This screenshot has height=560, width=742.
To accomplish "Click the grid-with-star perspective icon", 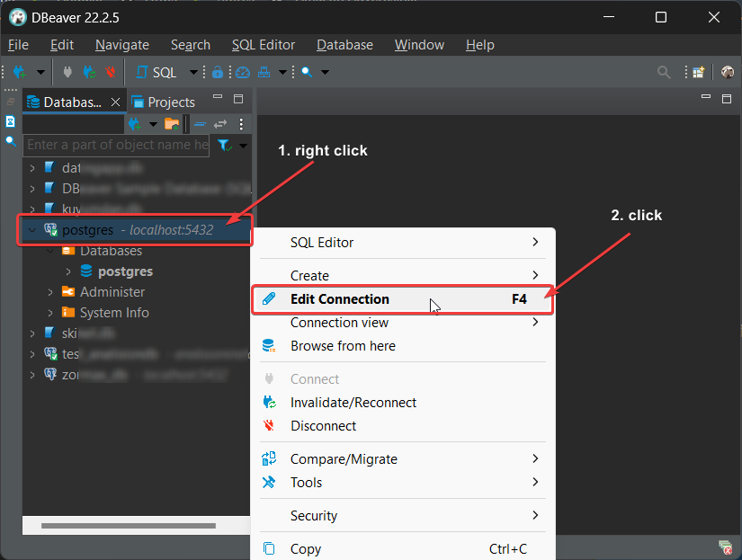I will (x=699, y=72).
